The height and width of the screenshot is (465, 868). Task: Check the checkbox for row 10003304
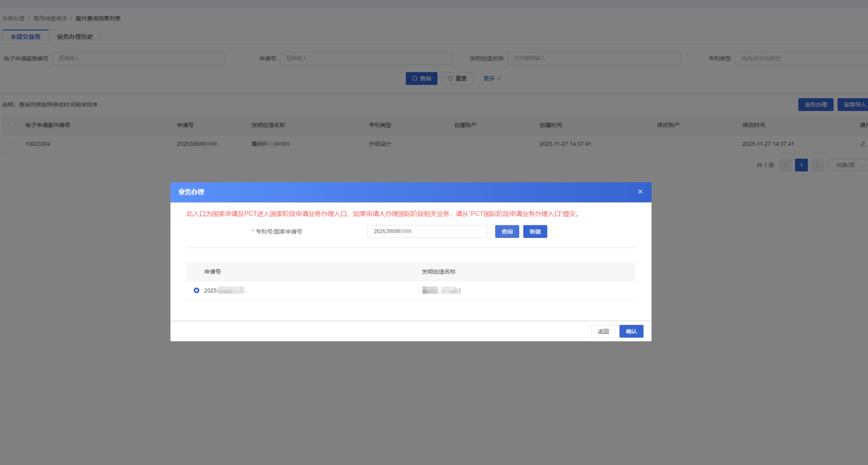[12, 144]
